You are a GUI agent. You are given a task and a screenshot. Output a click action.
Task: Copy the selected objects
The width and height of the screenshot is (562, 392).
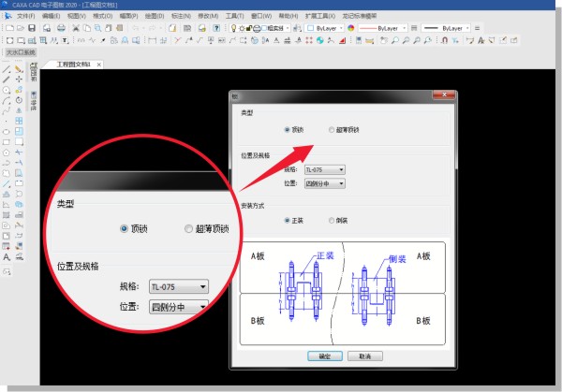[87, 28]
